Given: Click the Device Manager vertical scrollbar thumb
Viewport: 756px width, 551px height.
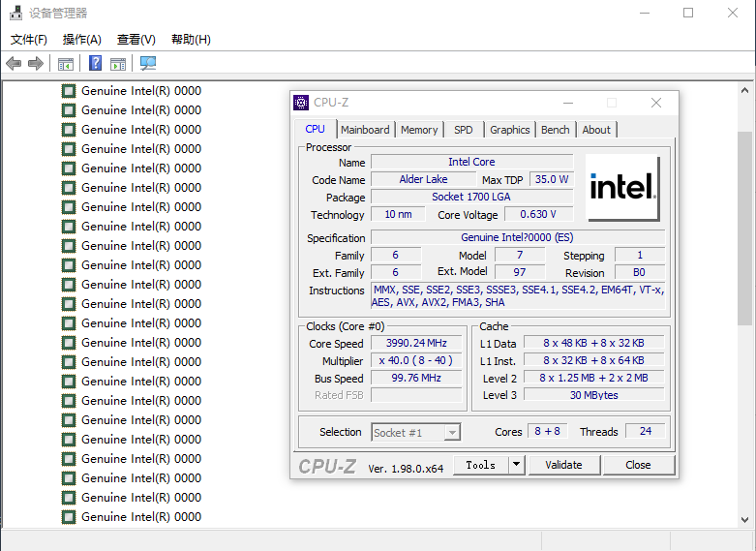Looking at the screenshot, I should (x=745, y=228).
